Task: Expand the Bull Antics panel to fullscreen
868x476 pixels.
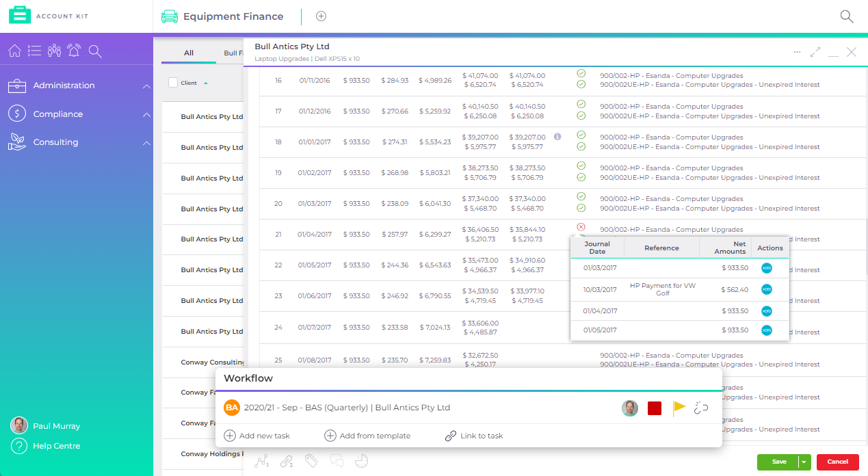Action: [815, 52]
